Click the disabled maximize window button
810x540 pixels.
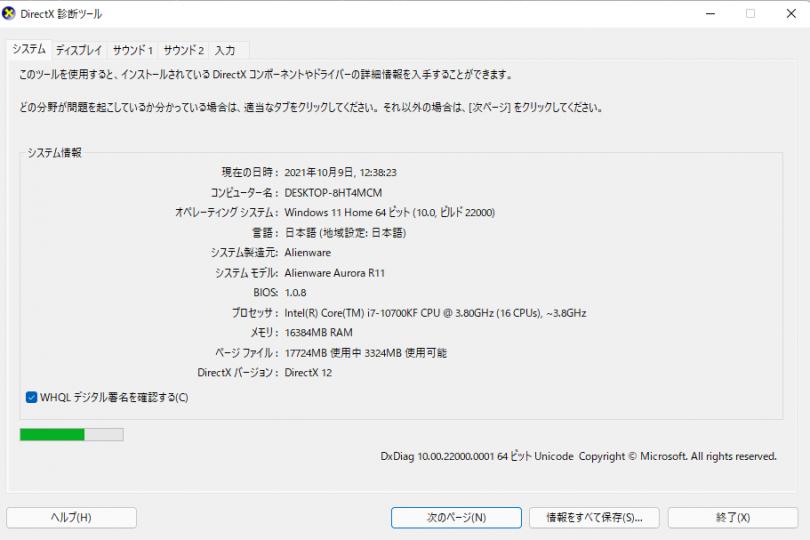point(751,14)
